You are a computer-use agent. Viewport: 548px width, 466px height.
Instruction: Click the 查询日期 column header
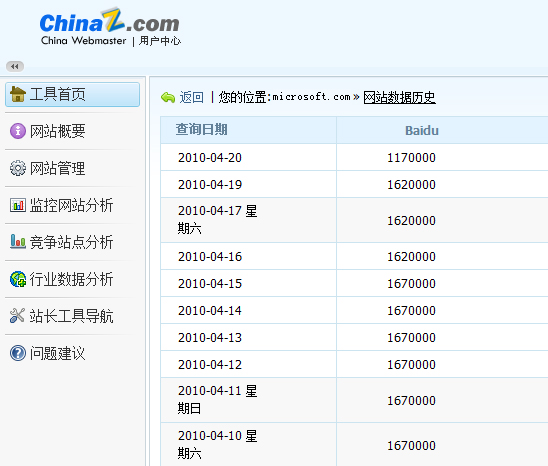202,130
